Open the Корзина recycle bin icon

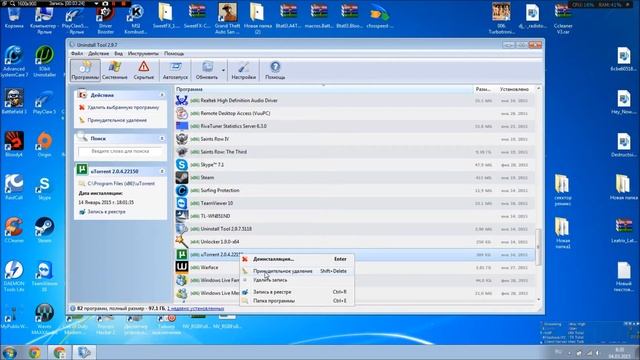[x=13, y=16]
